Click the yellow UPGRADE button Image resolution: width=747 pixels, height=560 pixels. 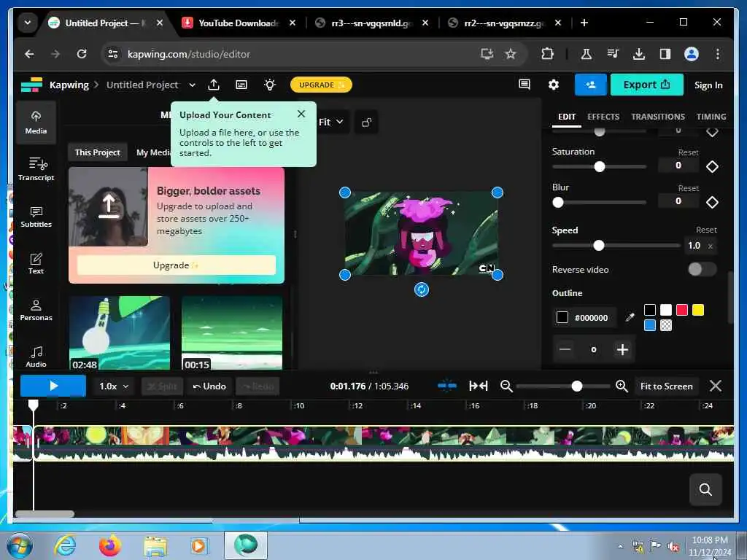(x=321, y=85)
